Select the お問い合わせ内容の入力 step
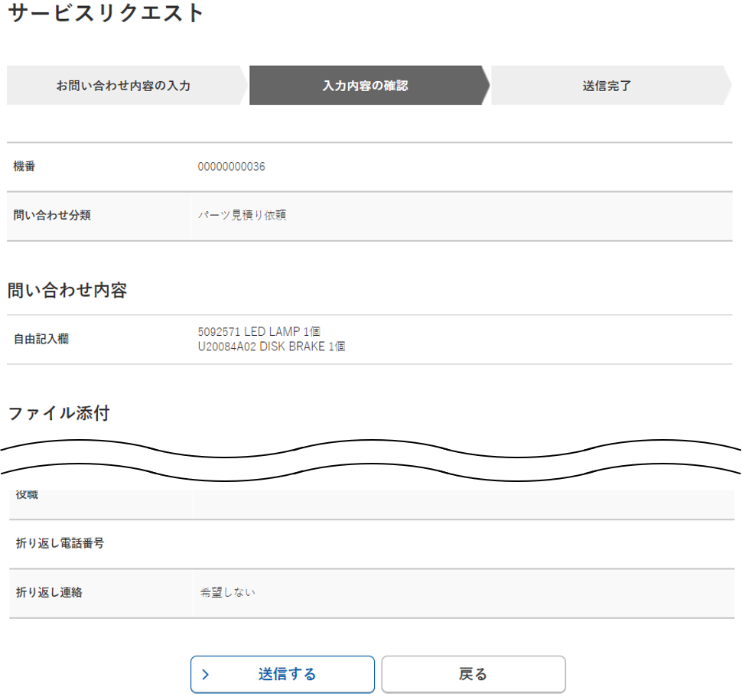The height and width of the screenshot is (700, 742). (x=124, y=86)
